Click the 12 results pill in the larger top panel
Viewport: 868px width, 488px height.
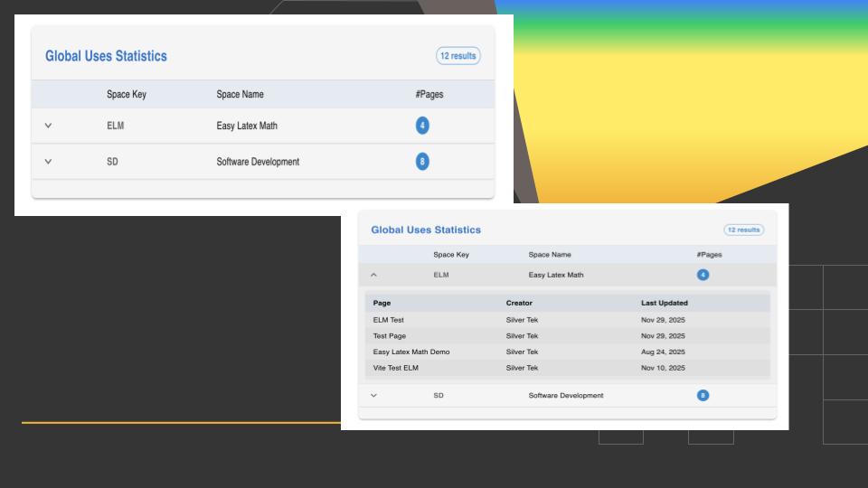coord(458,56)
